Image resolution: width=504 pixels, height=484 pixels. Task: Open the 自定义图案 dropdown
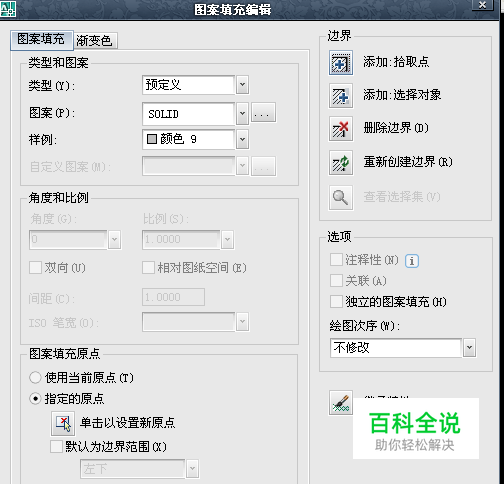pyautogui.click(x=242, y=166)
